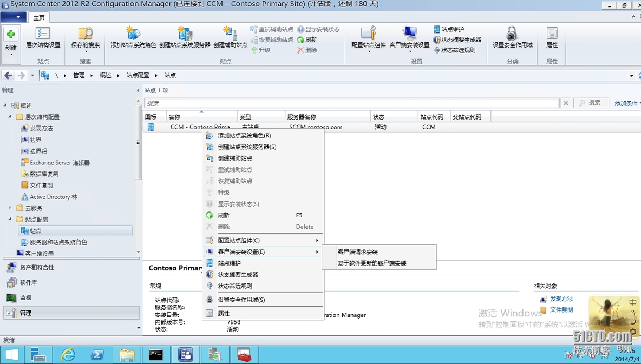Switch to the 主页 ribbon tab
Image resolution: width=641 pixels, height=364 pixels.
(x=39, y=17)
